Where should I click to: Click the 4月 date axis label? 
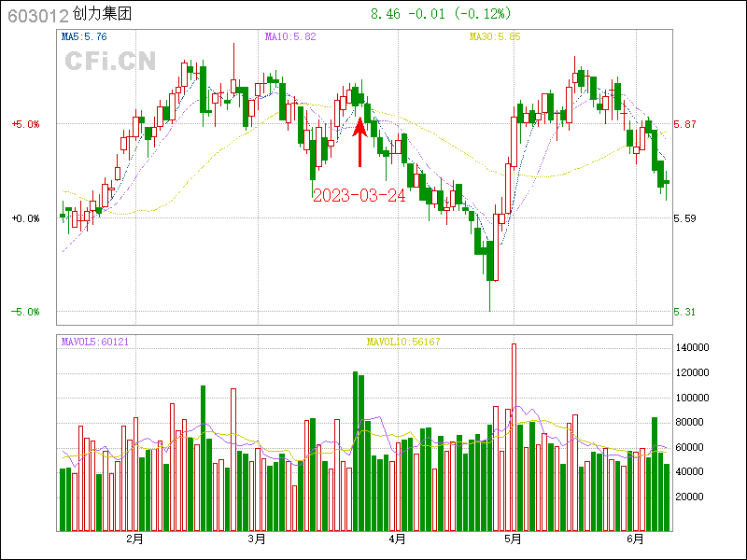coord(398,539)
